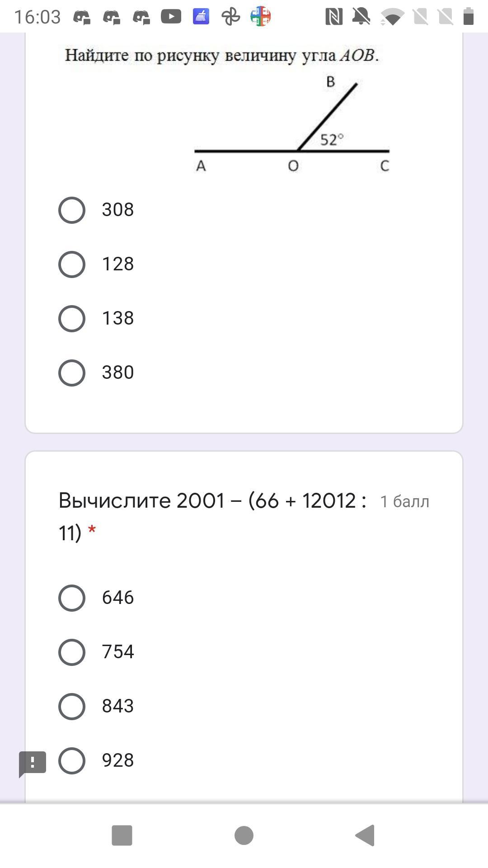Tap the first Discord notification icon
Viewport: 488px width, 868px height.
click(82, 17)
